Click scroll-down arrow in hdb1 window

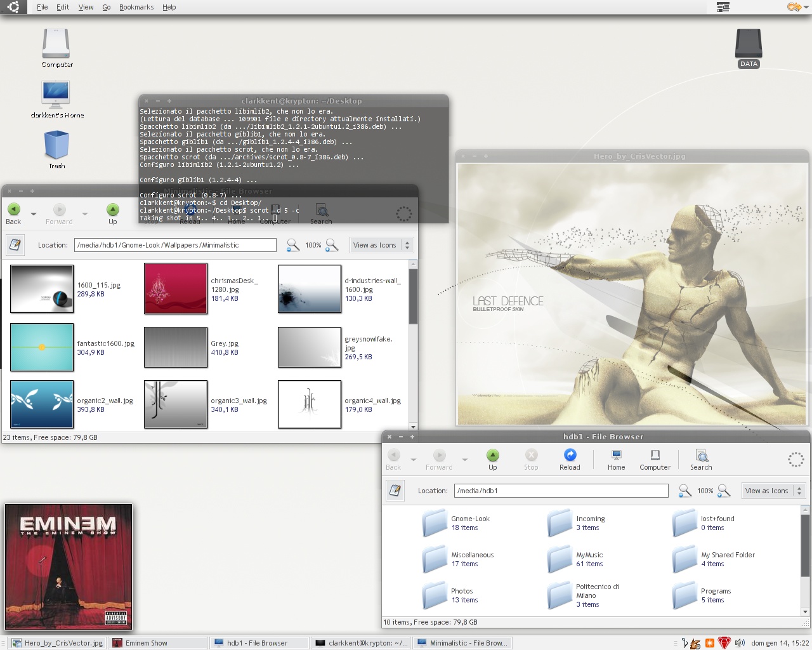pyautogui.click(x=805, y=612)
